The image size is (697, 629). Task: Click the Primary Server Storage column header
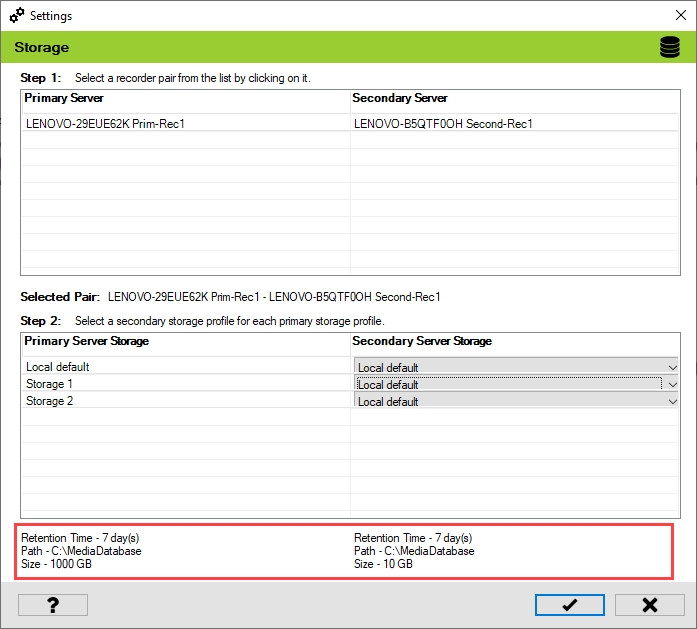click(86, 341)
